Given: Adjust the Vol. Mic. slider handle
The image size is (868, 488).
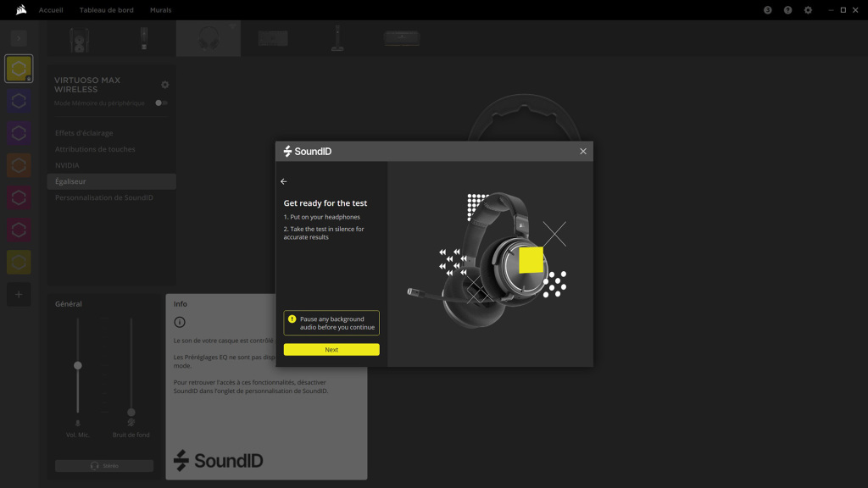Looking at the screenshot, I should (x=77, y=365).
